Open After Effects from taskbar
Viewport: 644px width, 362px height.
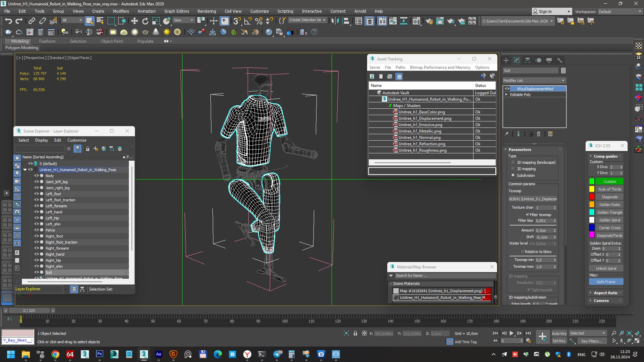[159, 354]
